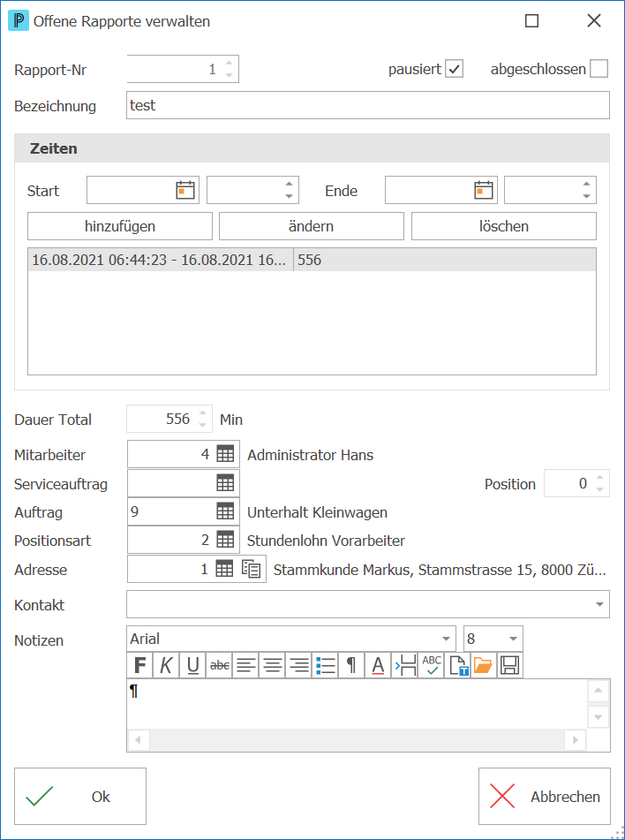Click the Start time spinner arrows
625x840 pixels.
290,190
